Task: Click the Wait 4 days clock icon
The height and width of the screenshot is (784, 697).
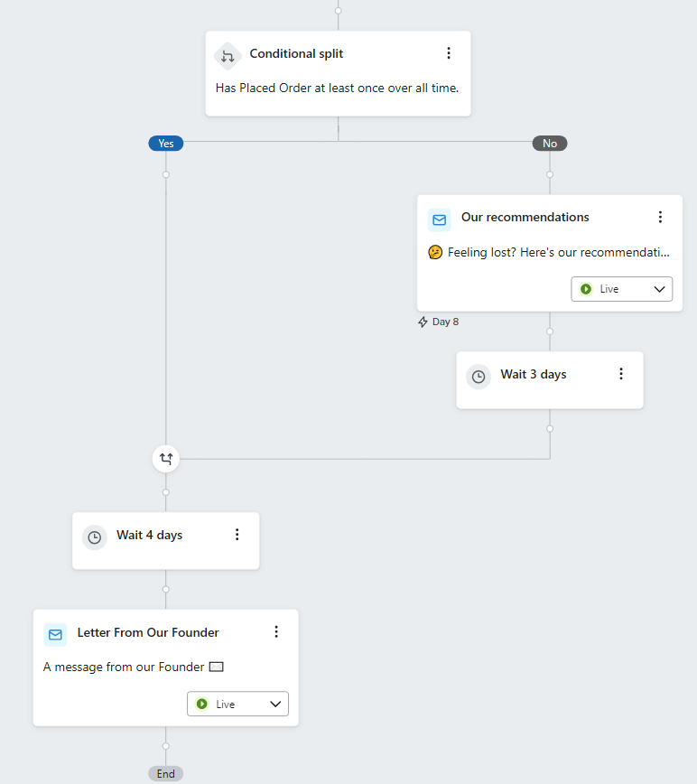Action: pos(95,537)
